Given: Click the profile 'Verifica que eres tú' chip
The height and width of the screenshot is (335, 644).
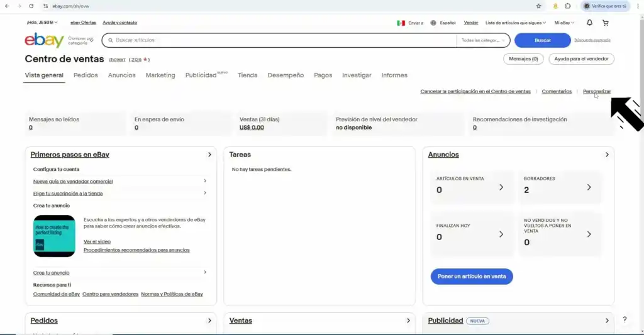Looking at the screenshot, I should tap(606, 6).
